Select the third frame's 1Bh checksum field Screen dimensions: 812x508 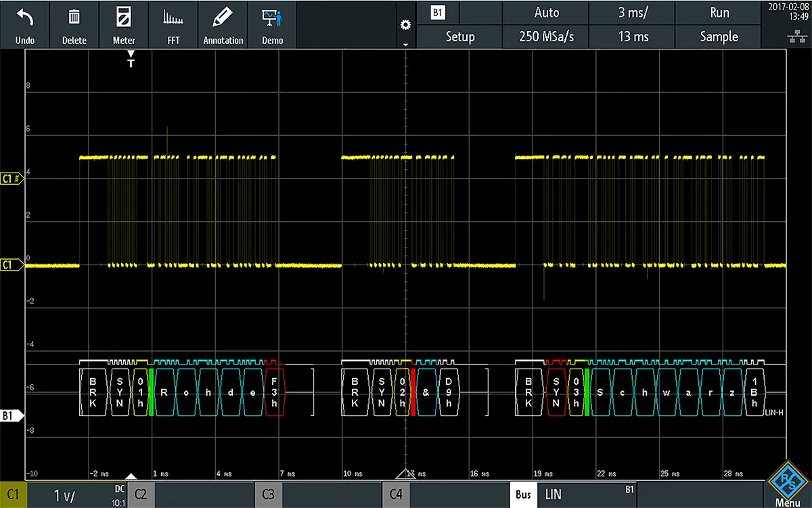(756, 392)
